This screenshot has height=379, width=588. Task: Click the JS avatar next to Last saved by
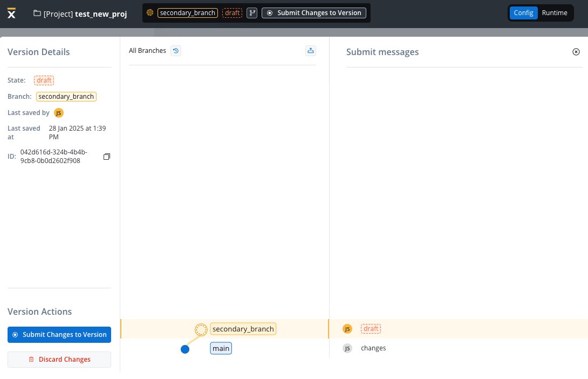[x=58, y=113]
